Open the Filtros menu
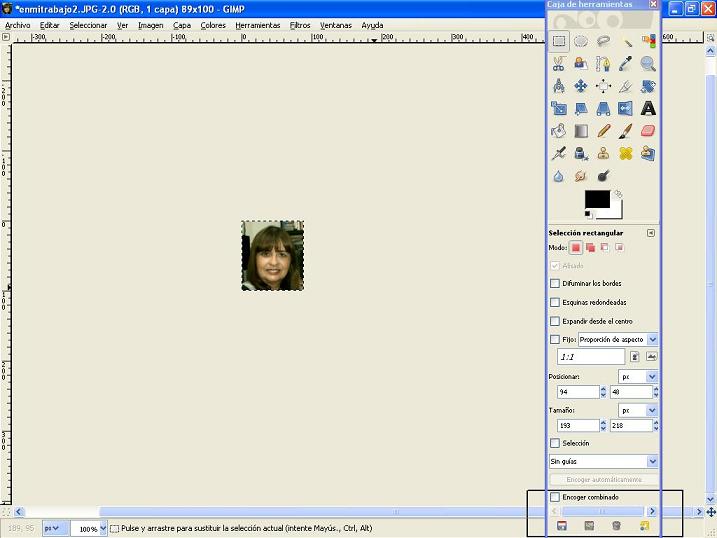This screenshot has height=538, width=717. [x=300, y=25]
